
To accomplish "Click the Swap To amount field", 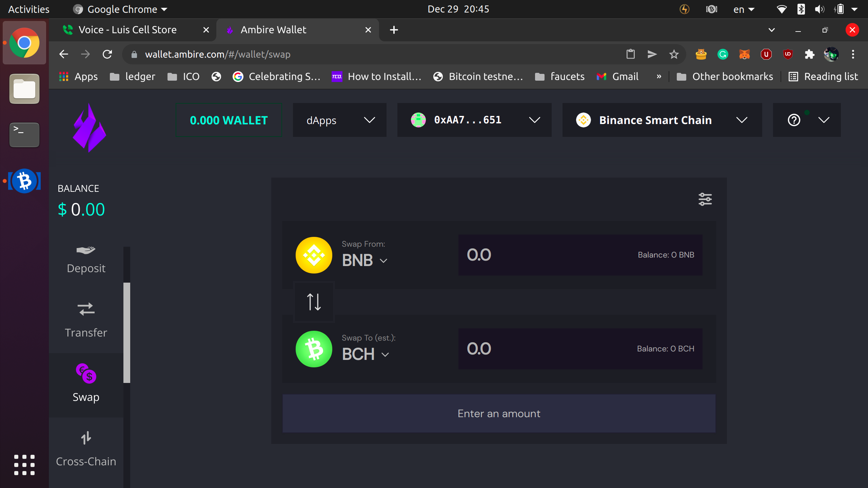I will tap(580, 349).
